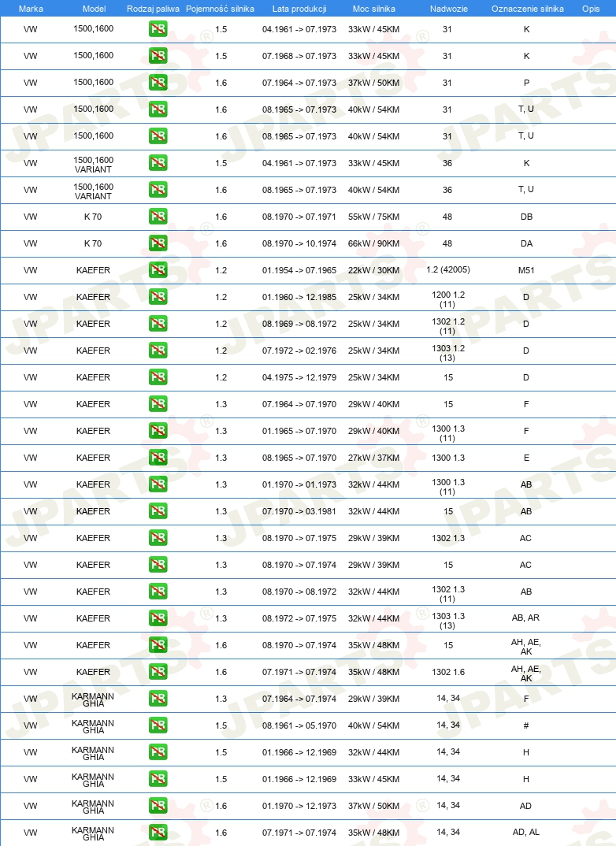Click fuel icon in KAEFER 08.1970 -> 08.1972 row
The image size is (616, 846).
click(158, 592)
